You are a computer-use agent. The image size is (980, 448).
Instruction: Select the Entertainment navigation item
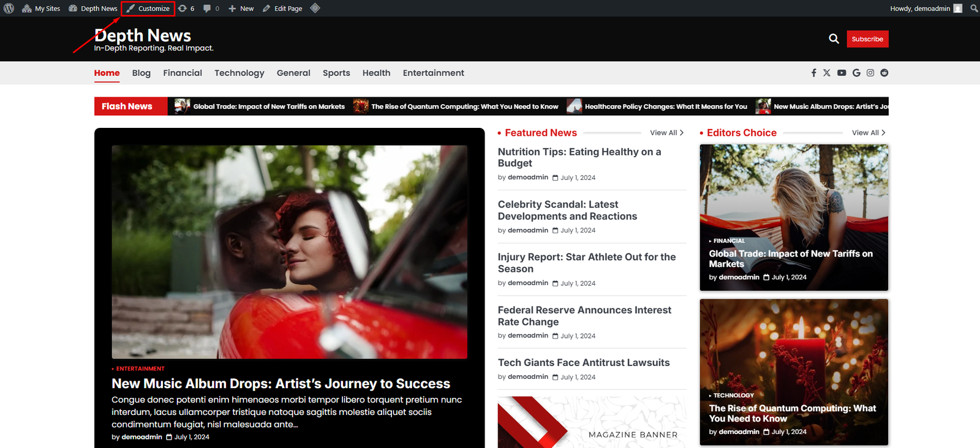click(x=433, y=73)
